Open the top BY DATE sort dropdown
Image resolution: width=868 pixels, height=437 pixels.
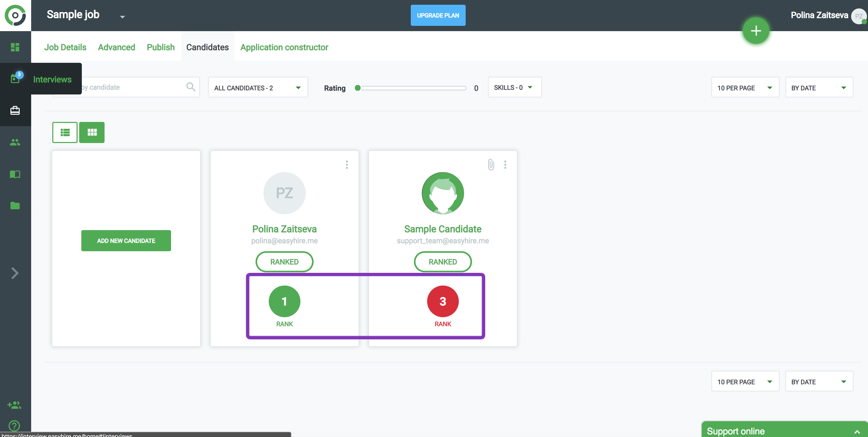coord(819,88)
